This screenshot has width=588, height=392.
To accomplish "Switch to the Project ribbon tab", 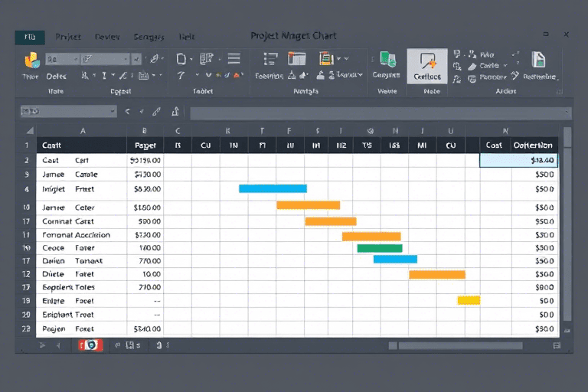I will (68, 37).
